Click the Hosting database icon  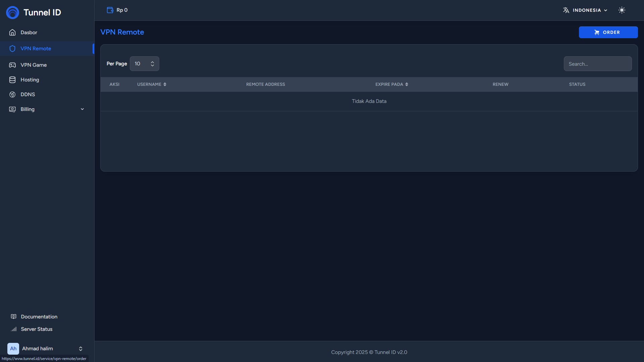12,80
